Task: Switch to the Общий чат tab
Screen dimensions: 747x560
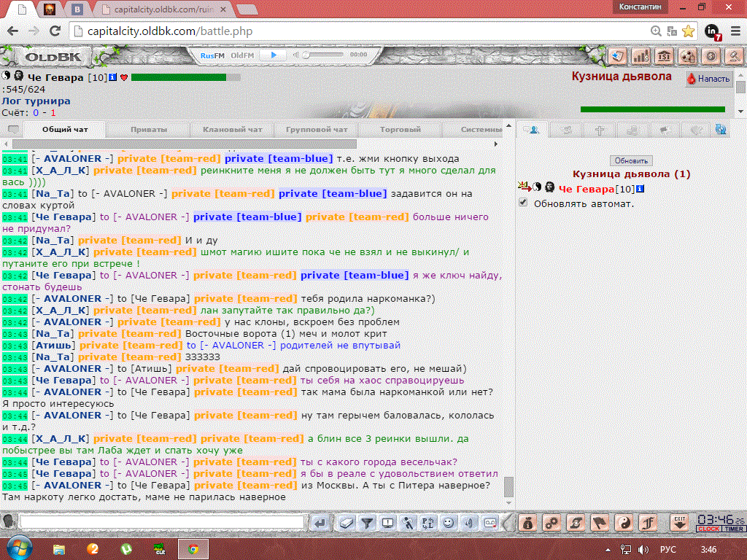Action: click(65, 129)
